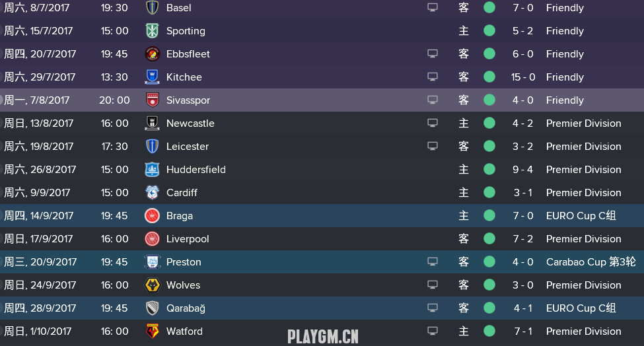
Task: Click the TV broadcast icon for the Preston match
Action: click(x=433, y=262)
